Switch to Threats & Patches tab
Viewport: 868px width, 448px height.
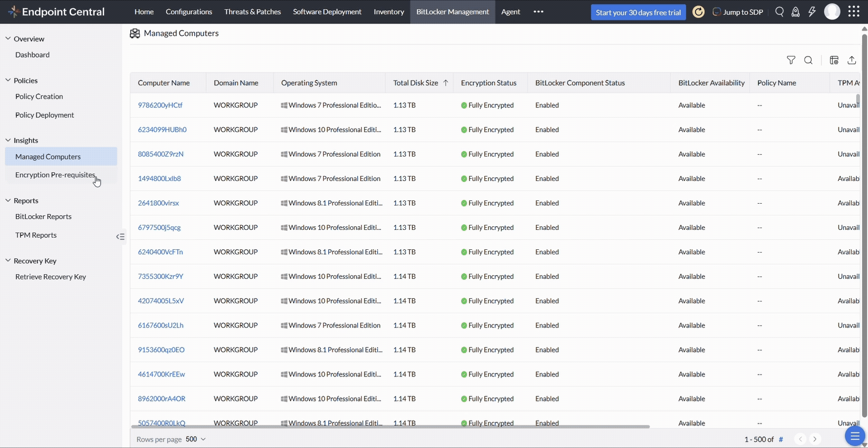253,12
